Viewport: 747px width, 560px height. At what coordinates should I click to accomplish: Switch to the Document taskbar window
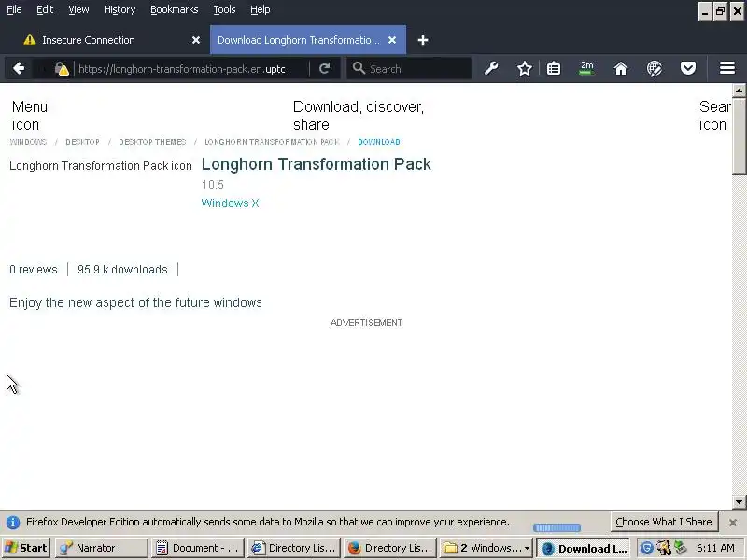[198, 548]
